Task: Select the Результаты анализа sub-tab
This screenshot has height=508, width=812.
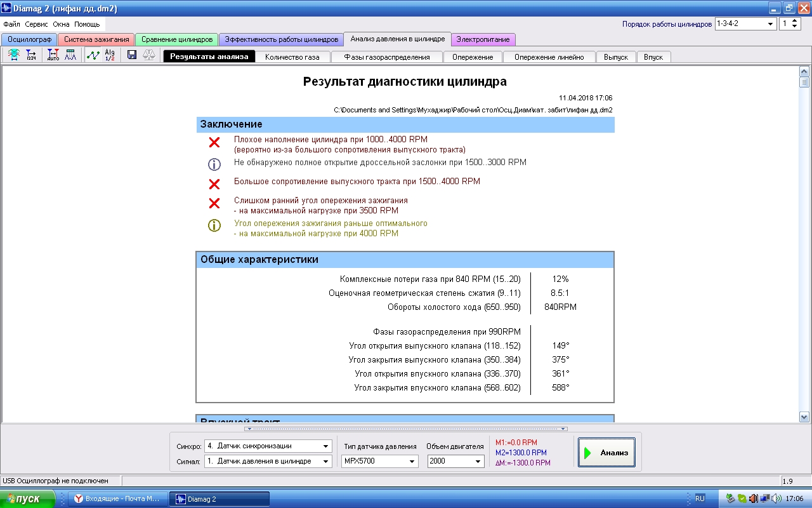Action: pyautogui.click(x=209, y=57)
